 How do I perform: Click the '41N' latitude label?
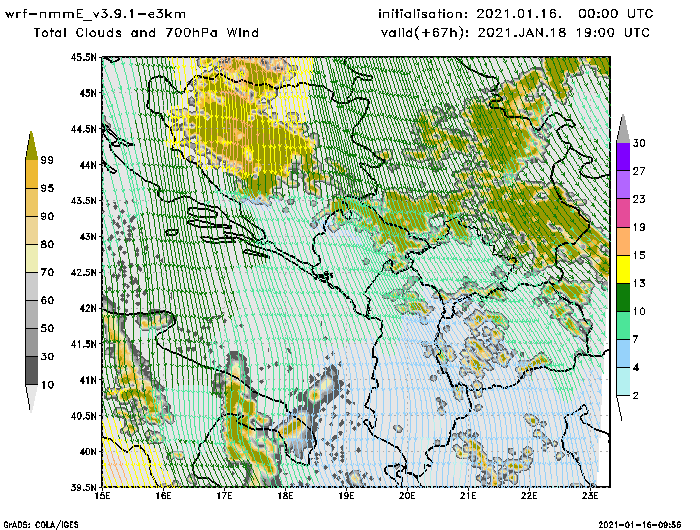coord(88,380)
